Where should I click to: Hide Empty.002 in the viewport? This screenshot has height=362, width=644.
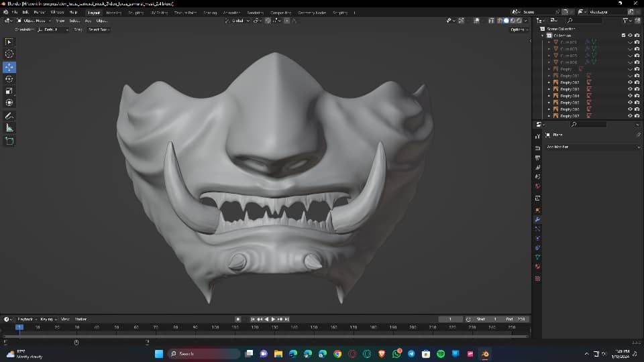pyautogui.click(x=630, y=82)
